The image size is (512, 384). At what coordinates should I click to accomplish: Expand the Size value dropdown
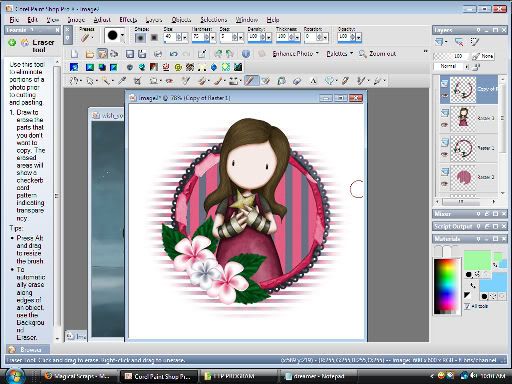point(185,38)
